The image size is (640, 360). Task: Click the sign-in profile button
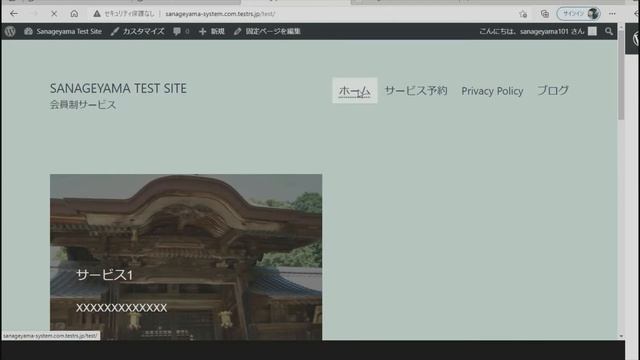coord(579,13)
